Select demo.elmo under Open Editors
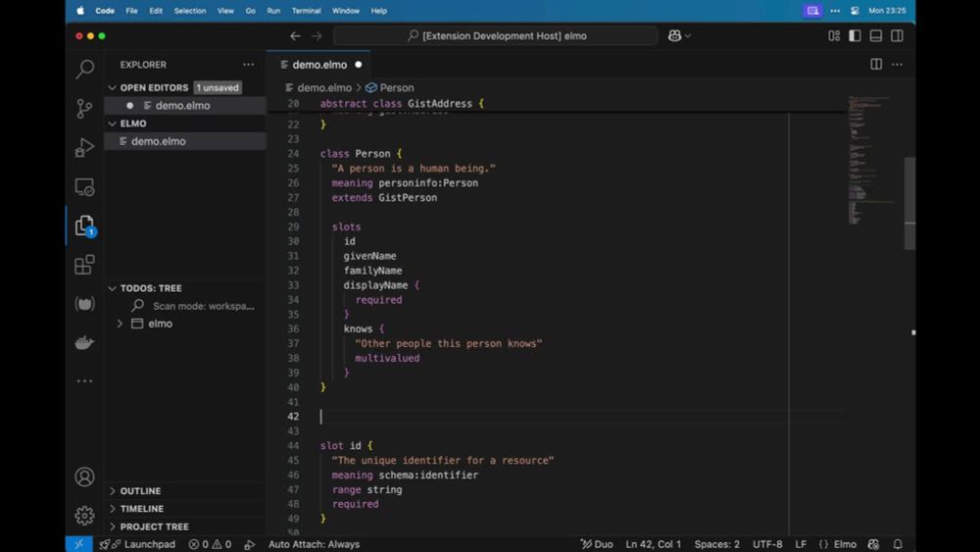This screenshot has height=552, width=980. (x=185, y=105)
